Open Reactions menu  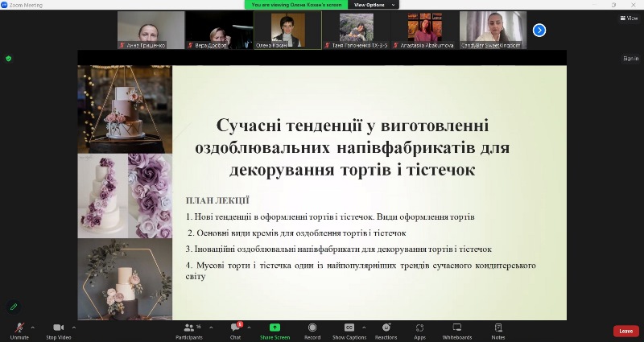(386, 331)
